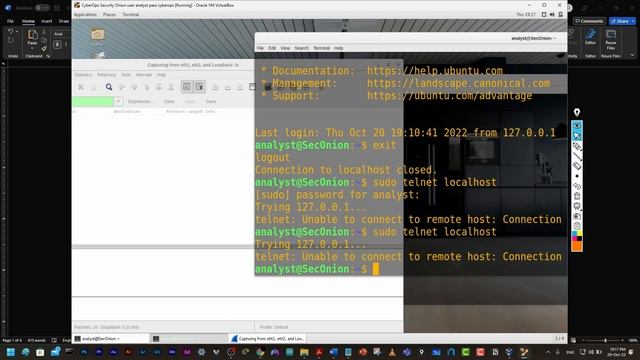Toggle the Word AutoSave switch
This screenshot has height=360, width=640.
coord(42,8)
